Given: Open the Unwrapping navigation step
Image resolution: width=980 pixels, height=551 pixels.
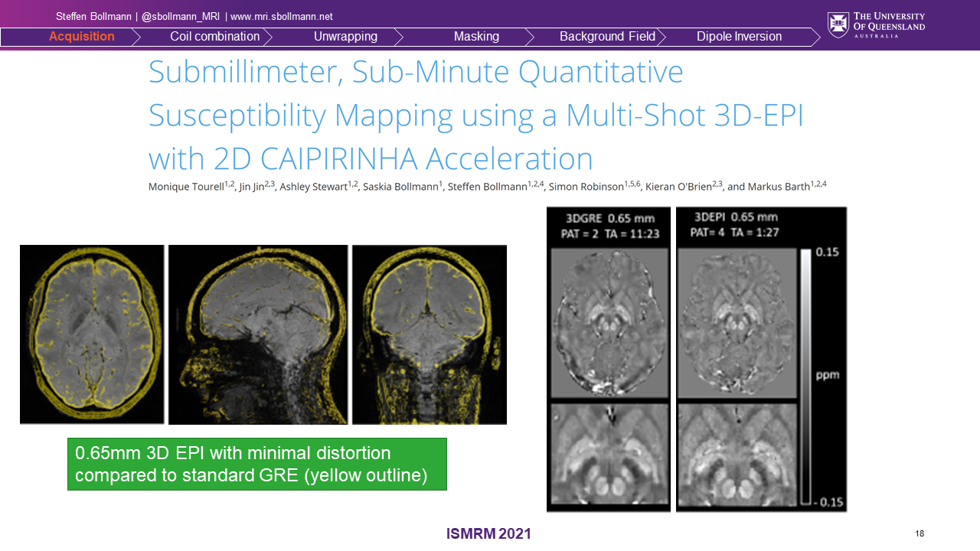Looking at the screenshot, I should tap(345, 37).
